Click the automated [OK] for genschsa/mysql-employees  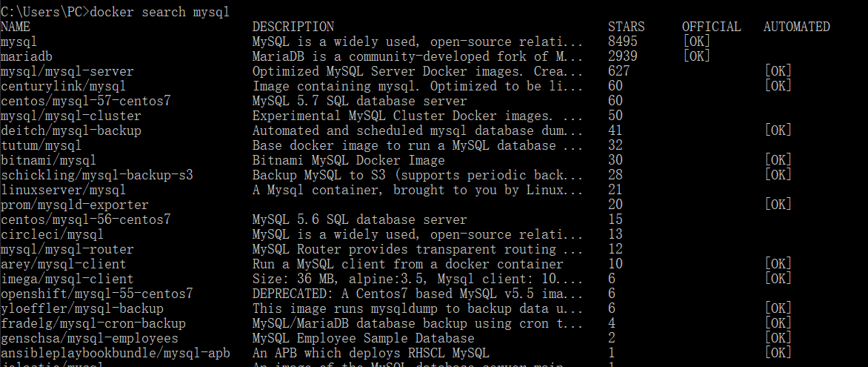(x=778, y=337)
